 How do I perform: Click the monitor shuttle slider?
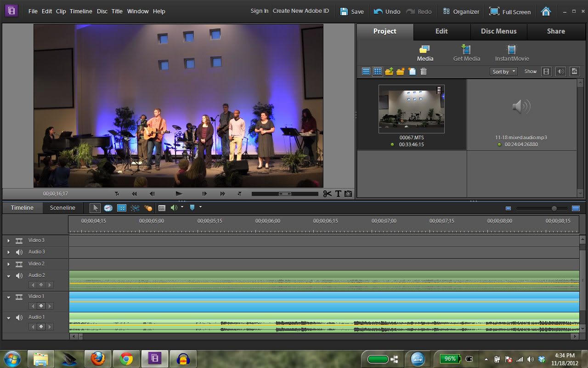pos(285,194)
